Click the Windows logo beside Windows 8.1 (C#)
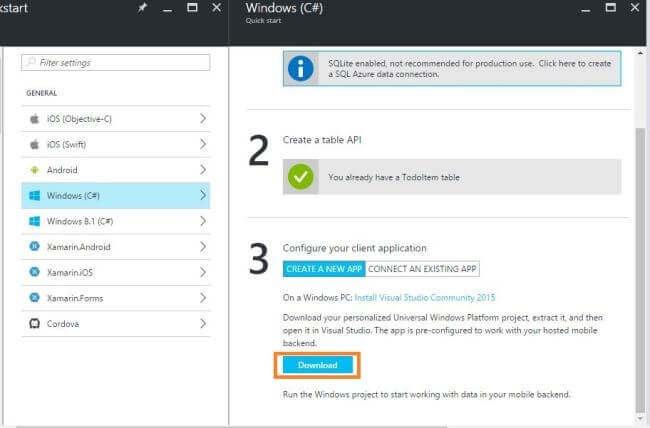 point(34,221)
